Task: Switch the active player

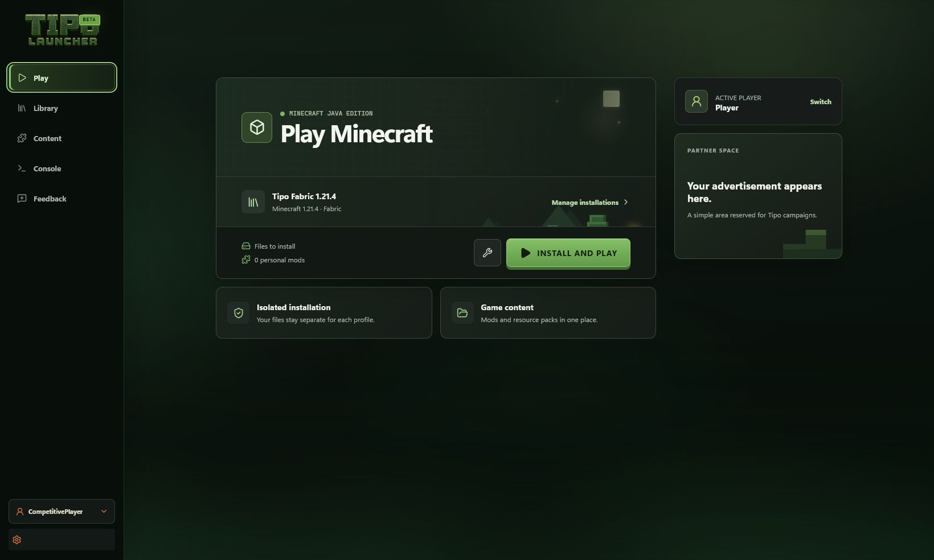Action: (821, 102)
